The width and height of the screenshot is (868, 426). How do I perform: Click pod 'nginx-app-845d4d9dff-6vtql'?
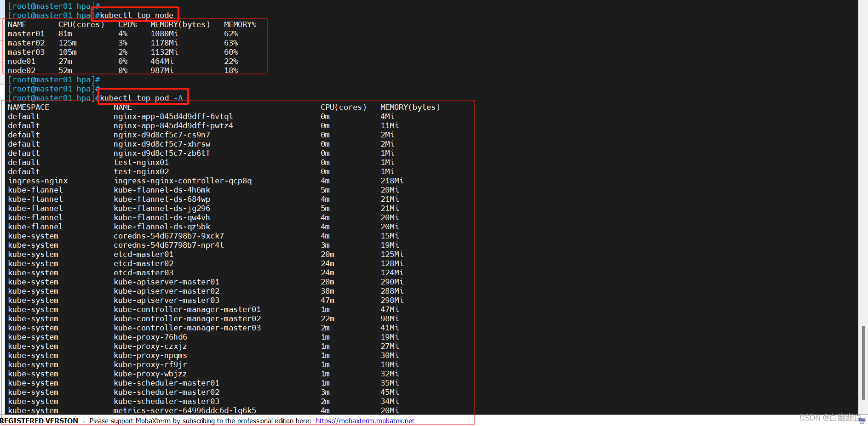(x=173, y=116)
